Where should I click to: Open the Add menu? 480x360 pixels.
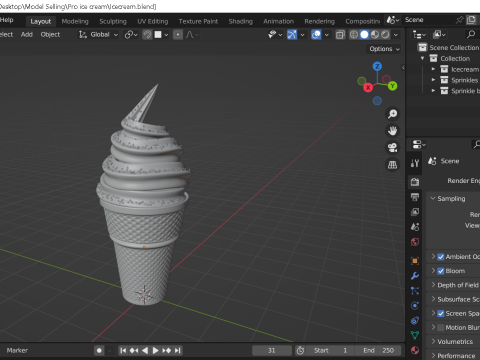pyautogui.click(x=27, y=34)
